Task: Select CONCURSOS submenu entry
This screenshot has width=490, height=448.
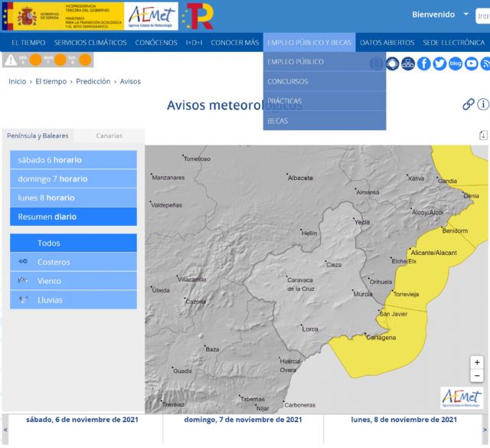Action: [x=325, y=81]
